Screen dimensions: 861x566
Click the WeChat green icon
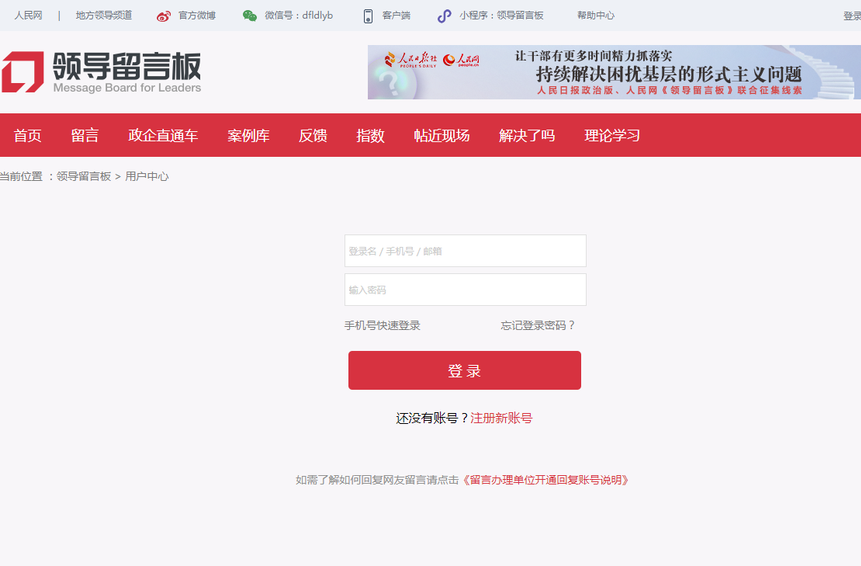pos(250,16)
